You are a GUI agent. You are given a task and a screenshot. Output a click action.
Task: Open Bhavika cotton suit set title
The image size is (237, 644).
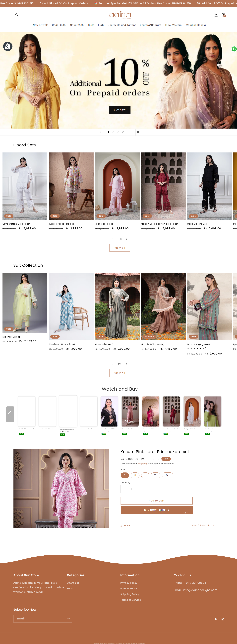pos(62,344)
